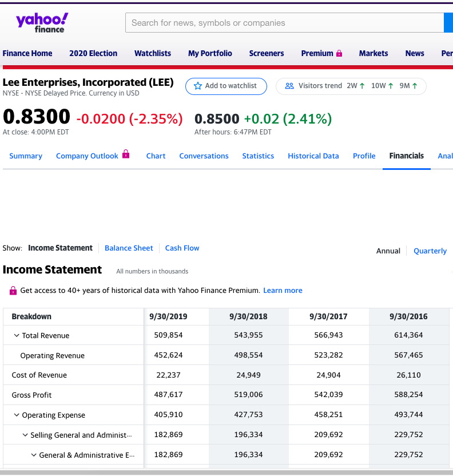Viewport: 453px width, 476px height.
Task: Click the 9/30/2016 column header
Action: (x=408, y=316)
